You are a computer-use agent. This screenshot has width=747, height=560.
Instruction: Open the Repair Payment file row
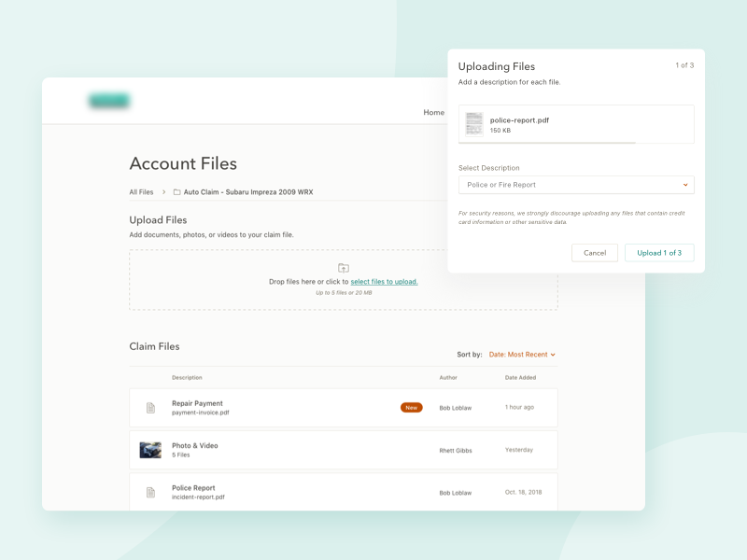pos(344,408)
